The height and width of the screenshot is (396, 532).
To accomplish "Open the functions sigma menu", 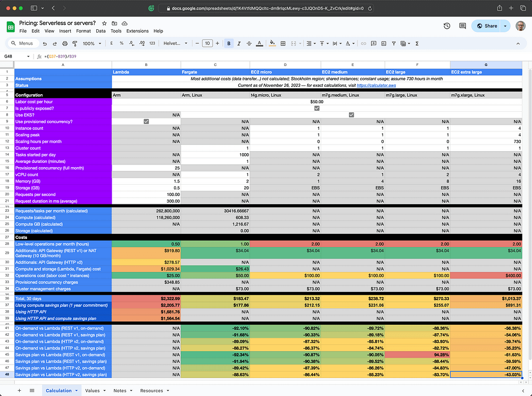I will pos(417,44).
